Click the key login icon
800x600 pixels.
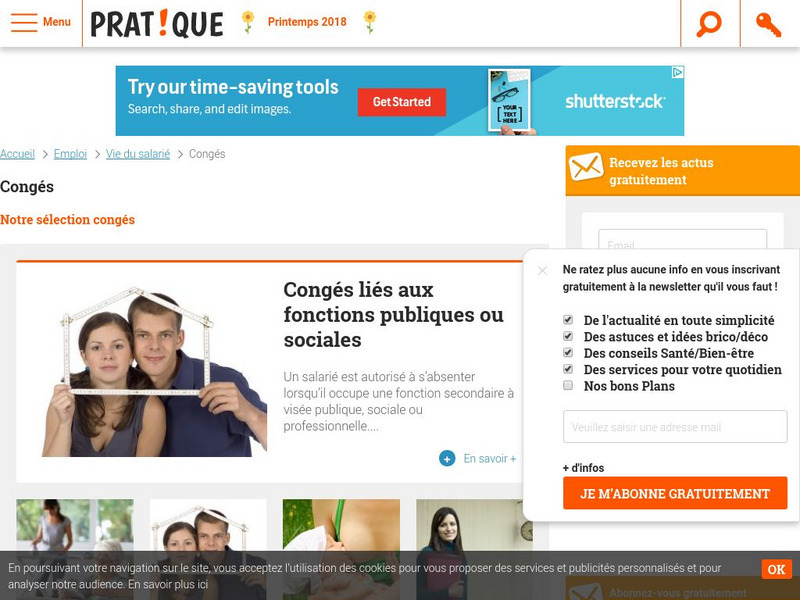tap(768, 24)
